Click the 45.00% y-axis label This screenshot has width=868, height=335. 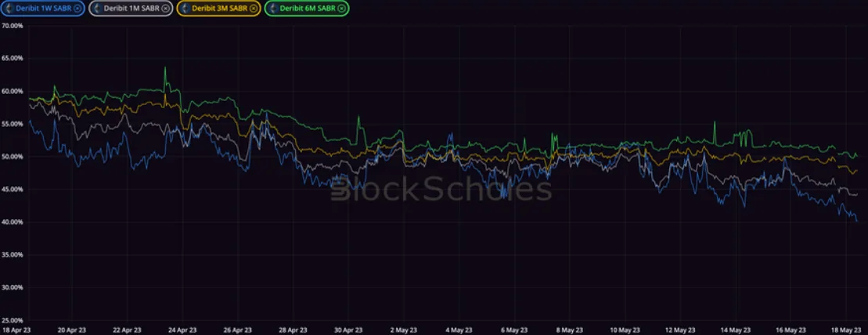(13, 189)
